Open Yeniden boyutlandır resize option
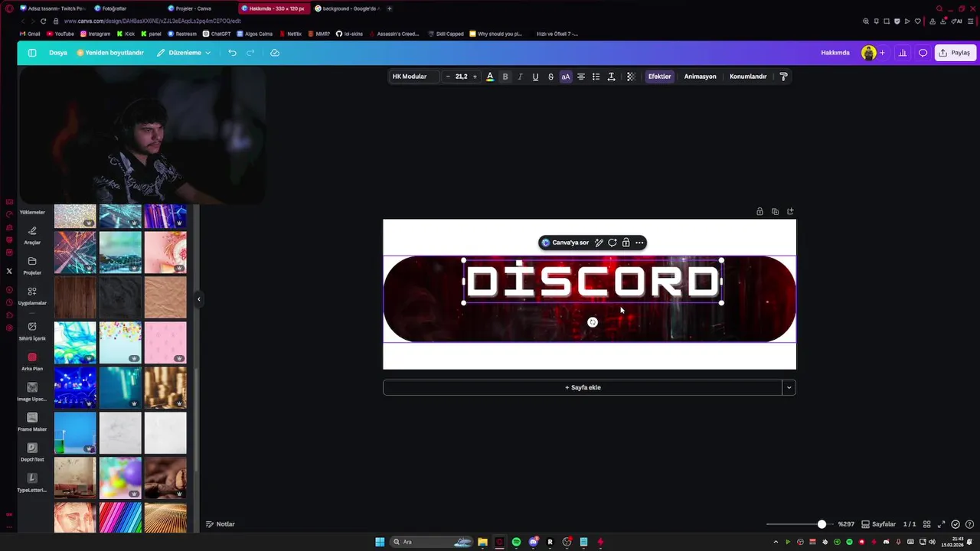 tap(110, 53)
